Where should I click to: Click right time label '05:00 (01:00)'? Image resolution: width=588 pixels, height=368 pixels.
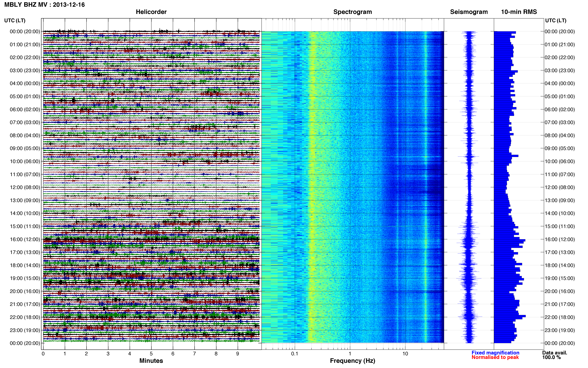coord(560,97)
